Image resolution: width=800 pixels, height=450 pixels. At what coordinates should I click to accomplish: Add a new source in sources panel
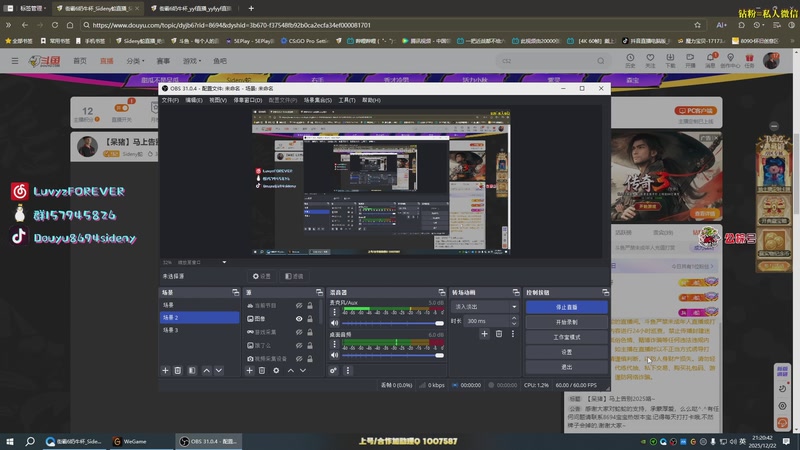tap(249, 370)
